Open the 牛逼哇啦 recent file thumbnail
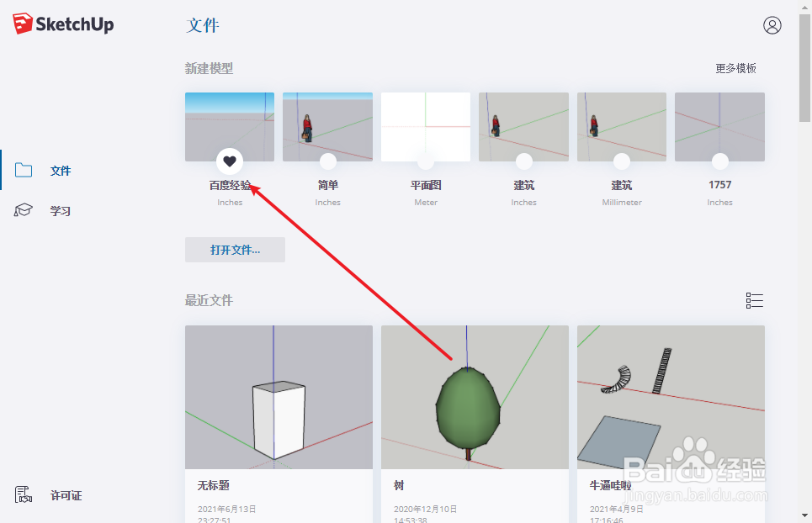Image resolution: width=812 pixels, height=523 pixels. [671, 397]
